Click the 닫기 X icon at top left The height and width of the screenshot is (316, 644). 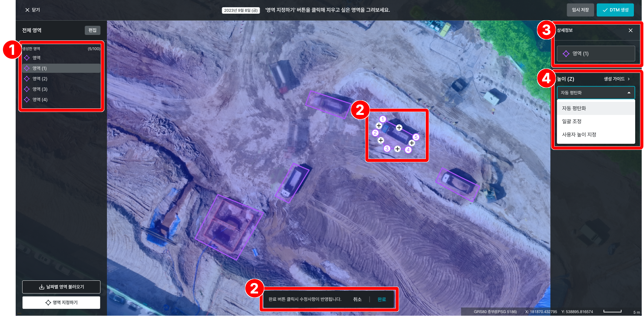(27, 10)
